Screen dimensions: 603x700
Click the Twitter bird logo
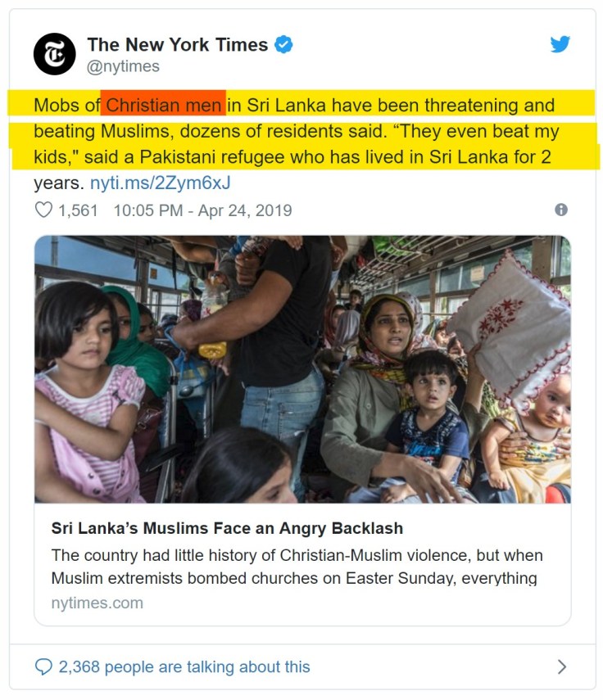click(x=560, y=44)
